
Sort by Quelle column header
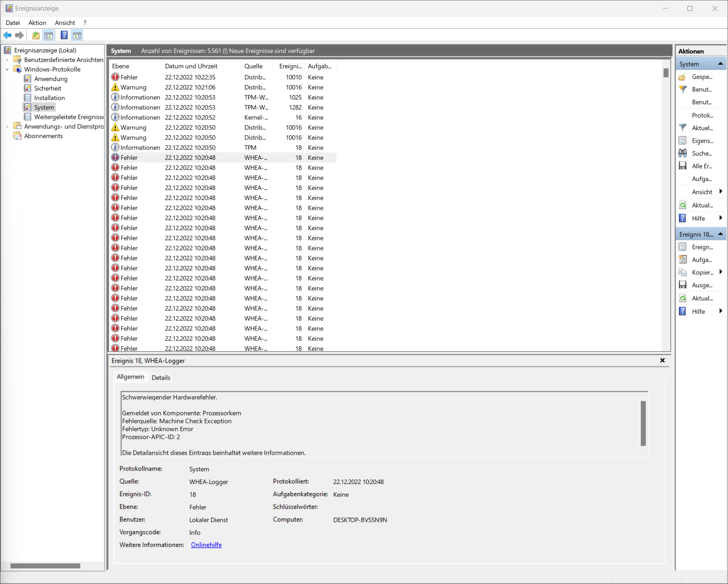tap(256, 66)
